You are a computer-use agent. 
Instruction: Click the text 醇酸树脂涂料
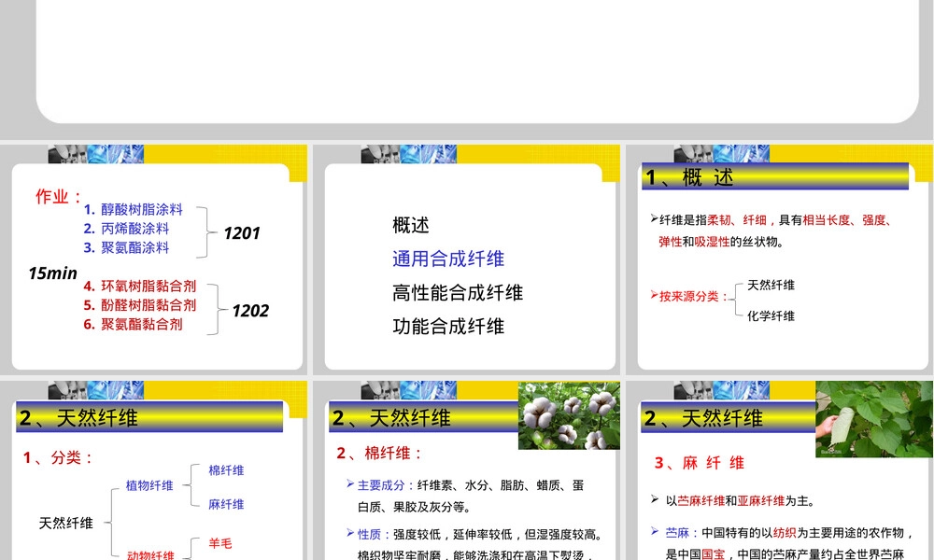[141, 209]
